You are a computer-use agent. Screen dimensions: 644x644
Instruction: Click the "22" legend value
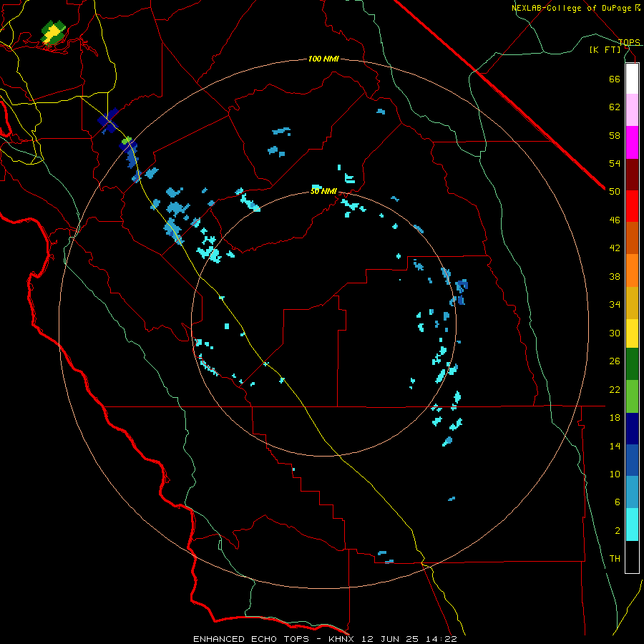pyautogui.click(x=615, y=389)
